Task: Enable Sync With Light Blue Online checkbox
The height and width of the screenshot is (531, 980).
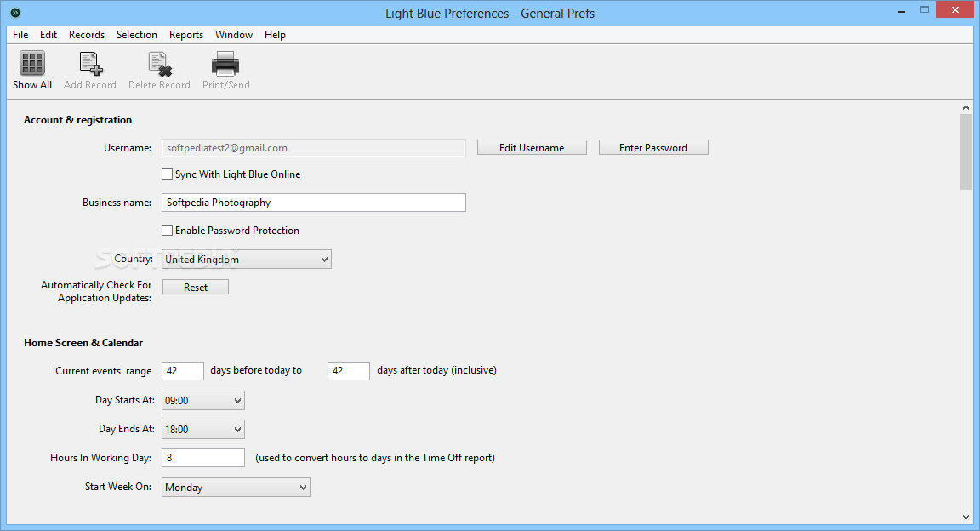Action: (167, 174)
